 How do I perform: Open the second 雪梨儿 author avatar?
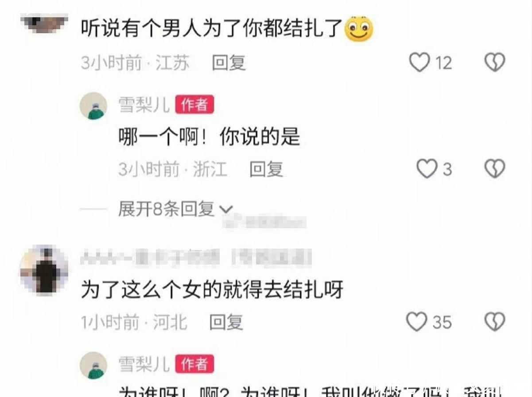coord(93,365)
